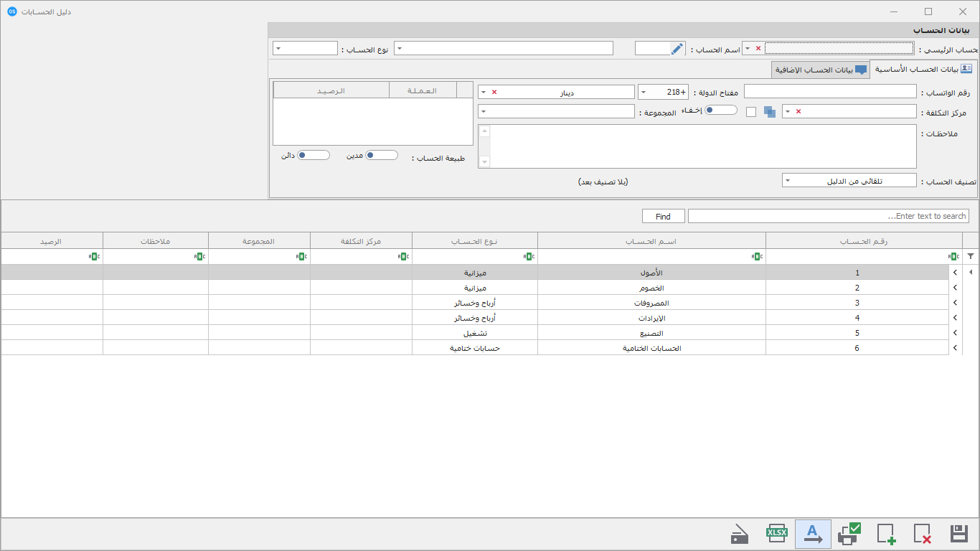Sort by the نوع الحساب column header
980x551 pixels.
(475, 241)
